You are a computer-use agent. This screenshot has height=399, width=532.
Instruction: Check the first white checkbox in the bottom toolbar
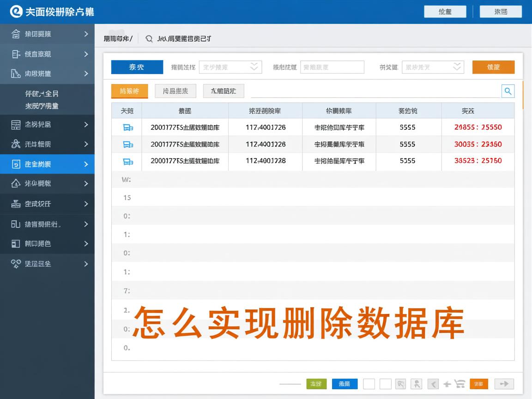pos(368,384)
